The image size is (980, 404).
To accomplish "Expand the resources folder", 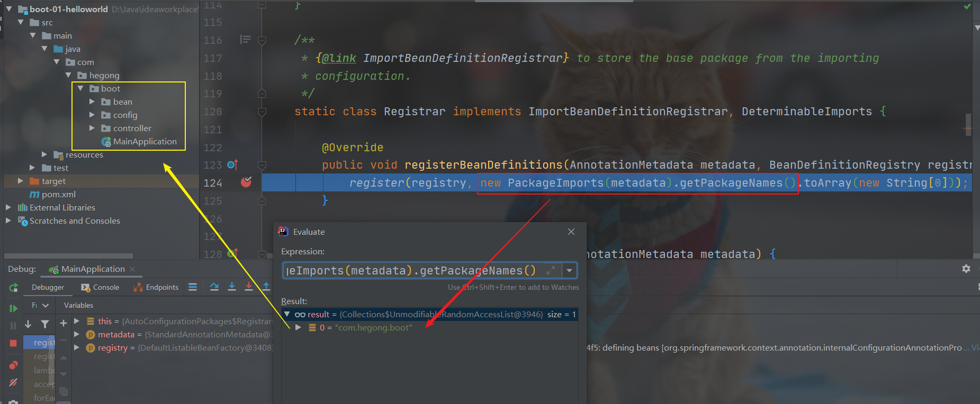I will pyautogui.click(x=44, y=154).
